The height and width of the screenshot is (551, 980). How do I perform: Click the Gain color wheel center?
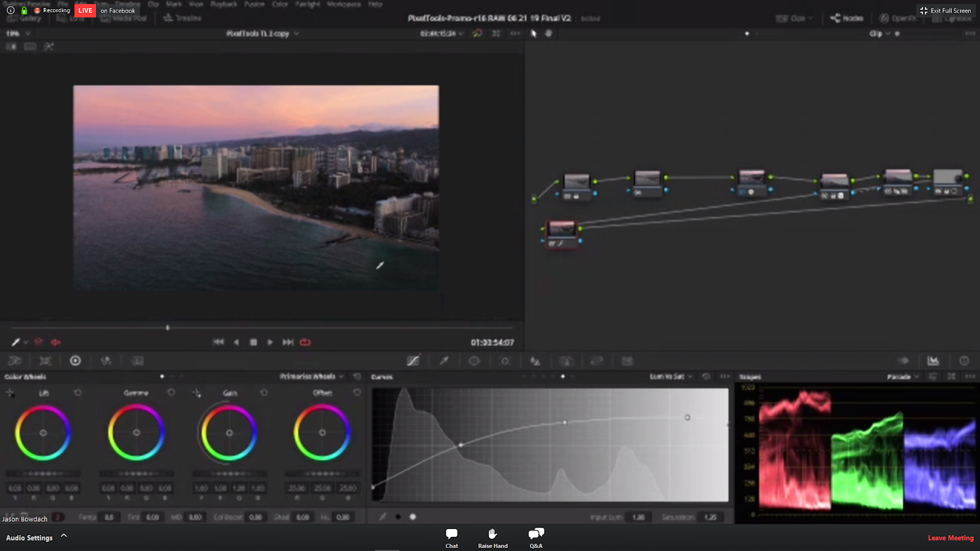(x=229, y=433)
